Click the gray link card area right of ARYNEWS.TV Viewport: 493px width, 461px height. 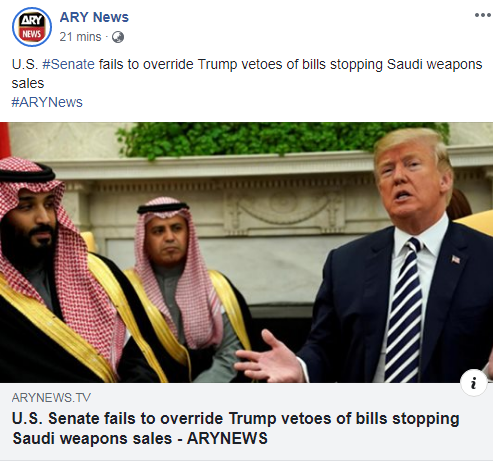(273, 397)
